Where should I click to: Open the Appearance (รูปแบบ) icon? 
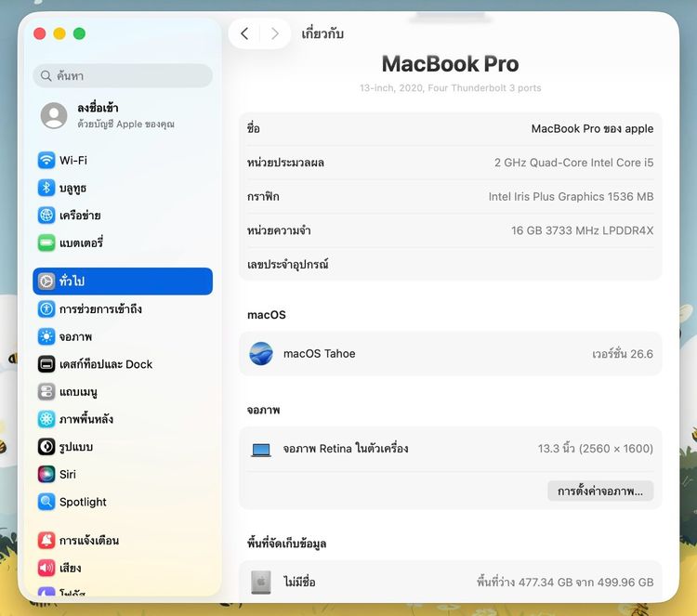point(46,447)
